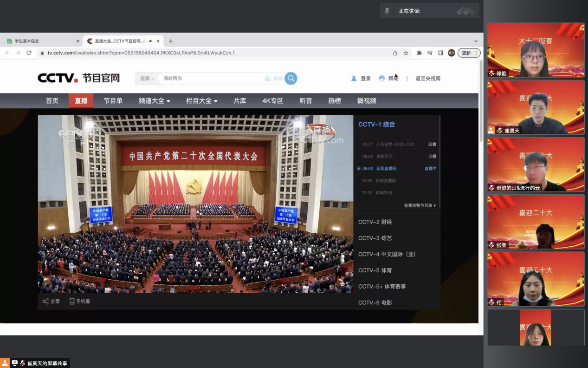The width and height of the screenshot is (588, 368).
Task: Click the browser reload icon
Action: (x=29, y=53)
